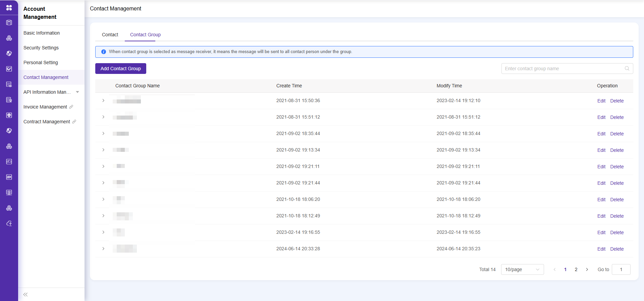Viewport: 644px width, 301px height.
Task: Click the Add Contact Group button
Action: click(121, 69)
